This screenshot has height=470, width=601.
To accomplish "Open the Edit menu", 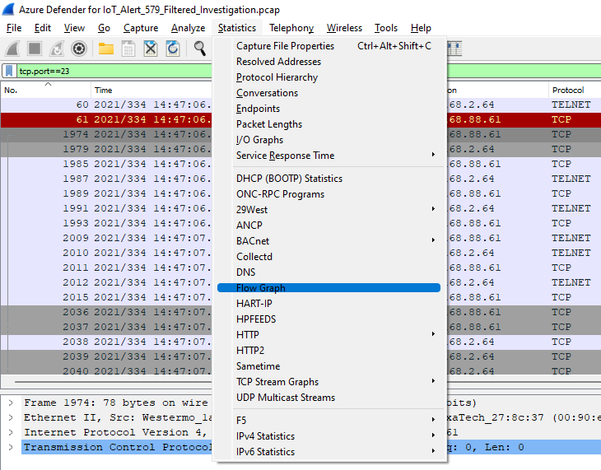I will point(43,28).
